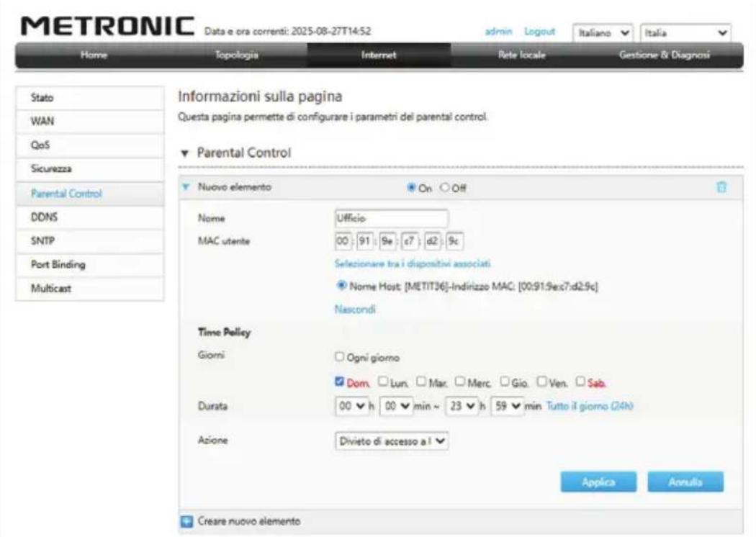Select the On radio button
This screenshot has width=756, height=537.
pos(411,187)
